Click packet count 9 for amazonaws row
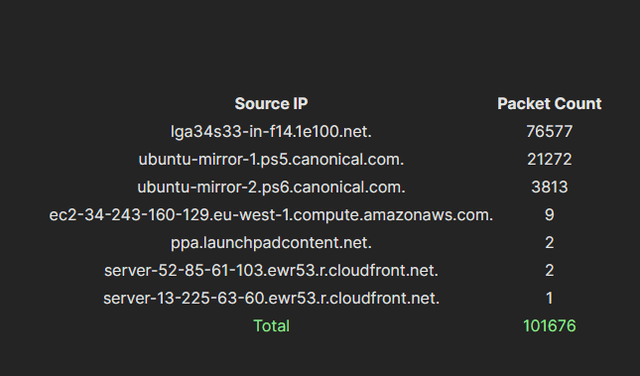Image resolution: width=640 pixels, height=376 pixels. (x=549, y=215)
